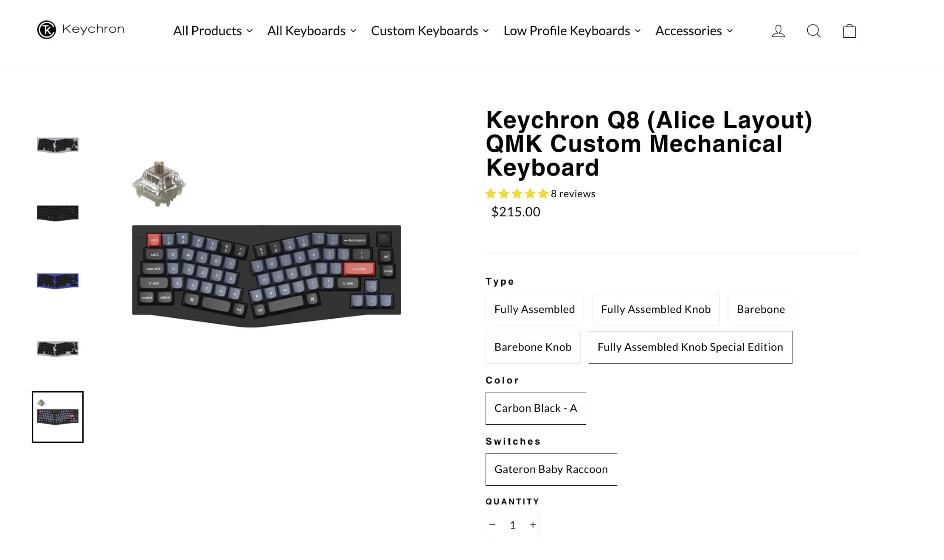Choose the Barebone Knob type option
Image resolution: width=944 pixels, height=560 pixels.
[x=533, y=347]
